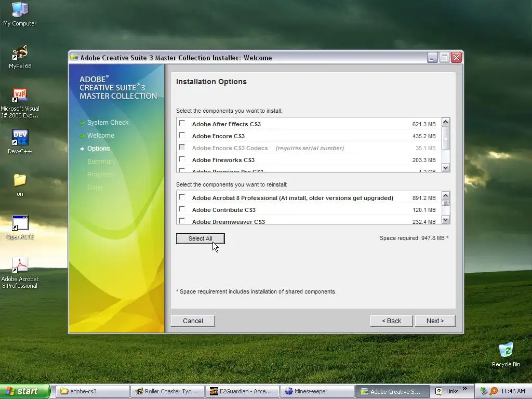Viewport: 532px width, 399px height.
Task: Close the Adobe installer window
Action: 456,58
